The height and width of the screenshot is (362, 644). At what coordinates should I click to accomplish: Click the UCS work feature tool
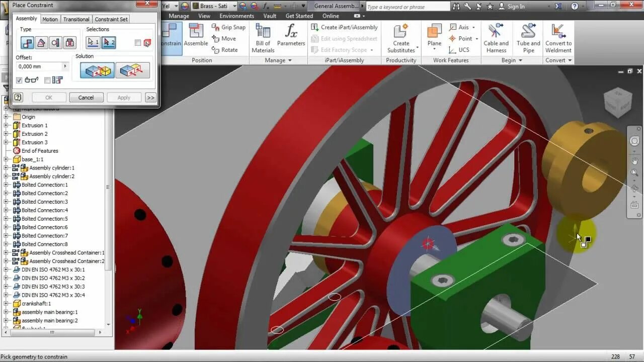pos(459,50)
